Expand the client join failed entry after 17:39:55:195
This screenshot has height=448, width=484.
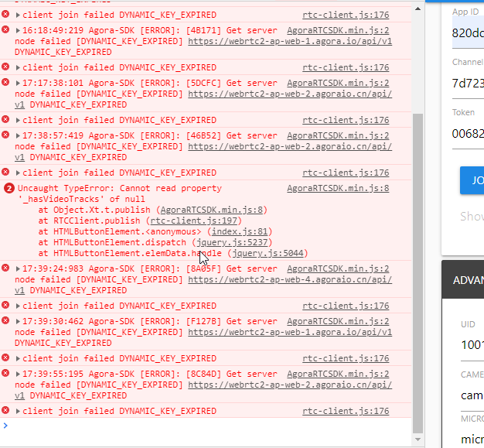point(18,411)
